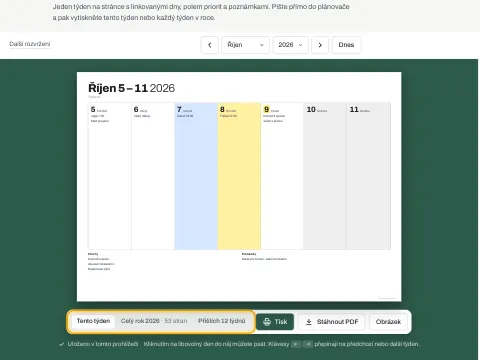480x360 pixels.
Task: Select the Příštích 12 týdnů tab
Action: point(222,321)
